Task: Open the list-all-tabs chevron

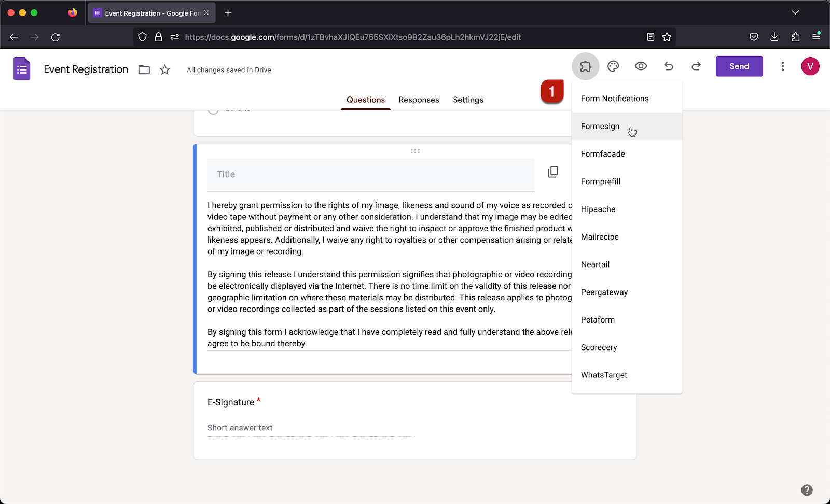Action: 795,12
